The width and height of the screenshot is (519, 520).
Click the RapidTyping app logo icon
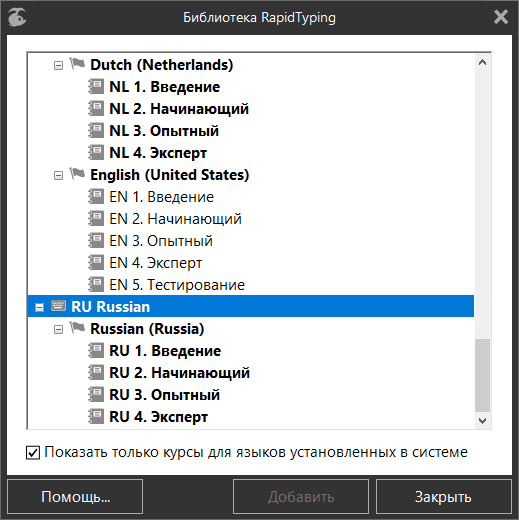pos(17,17)
